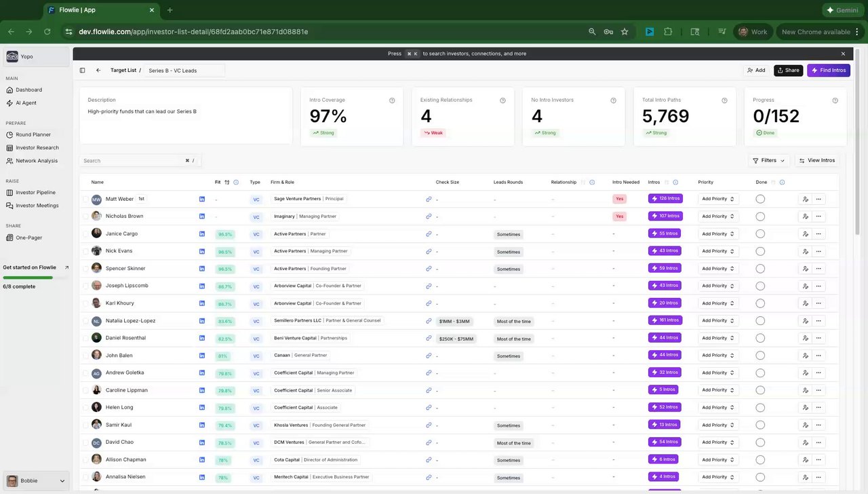Edit the Series B - VC Leads list name
This screenshot has height=494, width=868.
click(184, 71)
